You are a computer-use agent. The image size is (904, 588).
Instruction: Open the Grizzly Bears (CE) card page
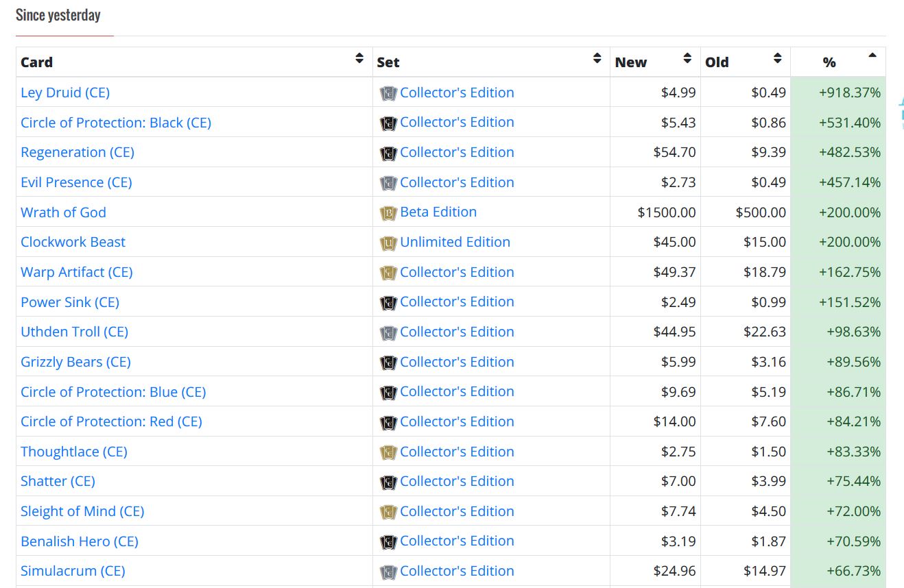[75, 362]
